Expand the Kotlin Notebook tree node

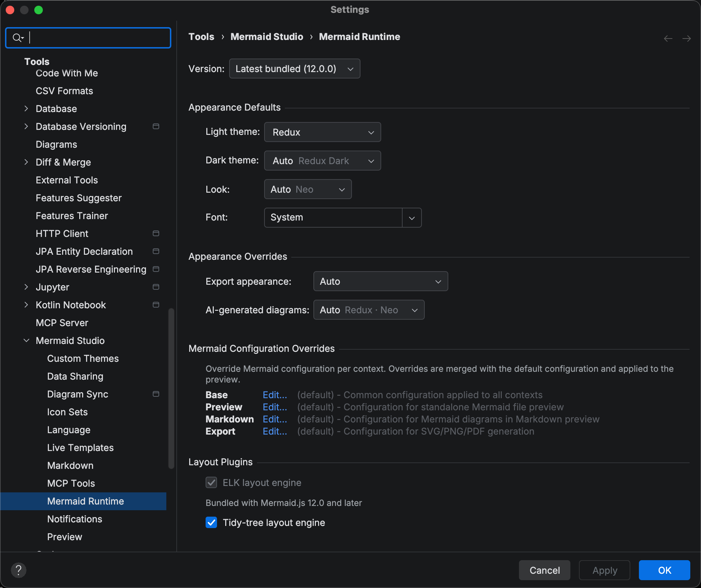pyautogui.click(x=26, y=305)
